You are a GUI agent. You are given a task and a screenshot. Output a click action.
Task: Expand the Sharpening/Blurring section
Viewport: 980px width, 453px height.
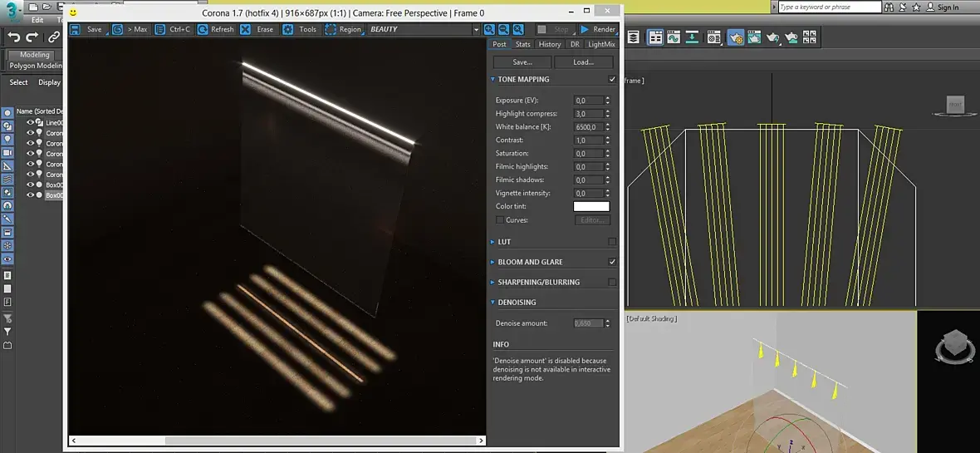538,282
